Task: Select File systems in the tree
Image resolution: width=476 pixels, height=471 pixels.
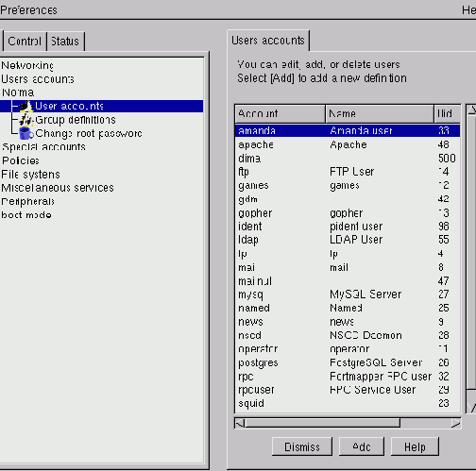Action: pyautogui.click(x=30, y=175)
